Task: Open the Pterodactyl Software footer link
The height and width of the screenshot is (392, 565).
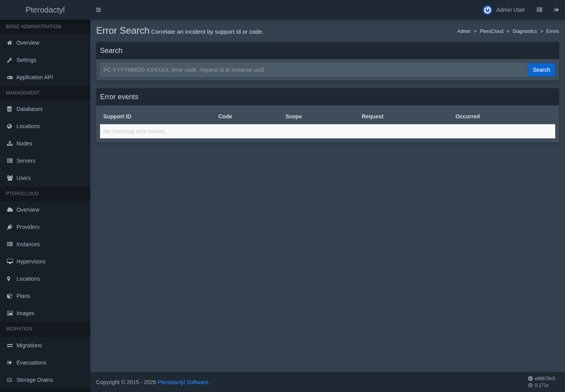Action: click(x=183, y=382)
